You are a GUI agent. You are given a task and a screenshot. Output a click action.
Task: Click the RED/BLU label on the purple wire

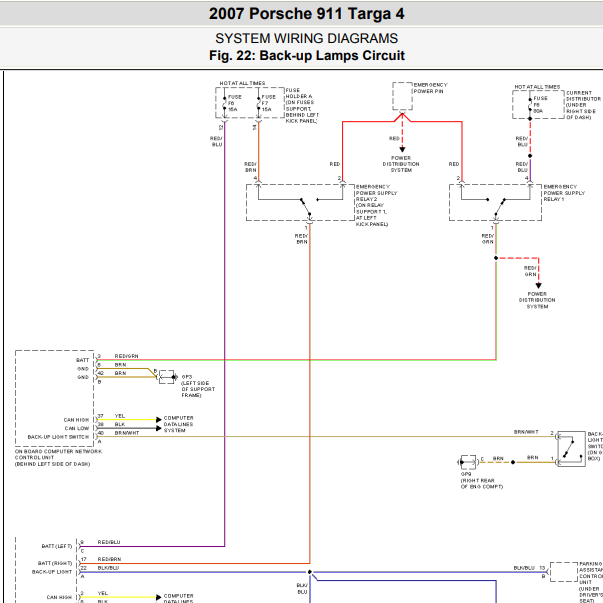click(x=216, y=142)
